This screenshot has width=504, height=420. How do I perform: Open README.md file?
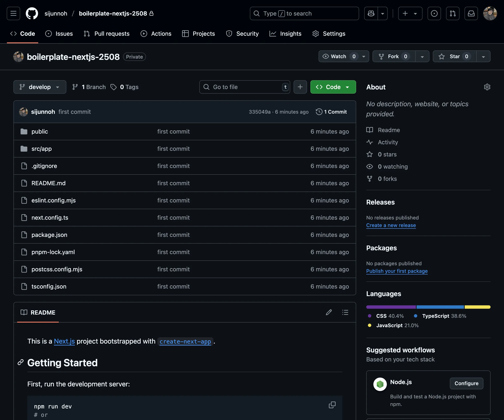[x=49, y=183]
